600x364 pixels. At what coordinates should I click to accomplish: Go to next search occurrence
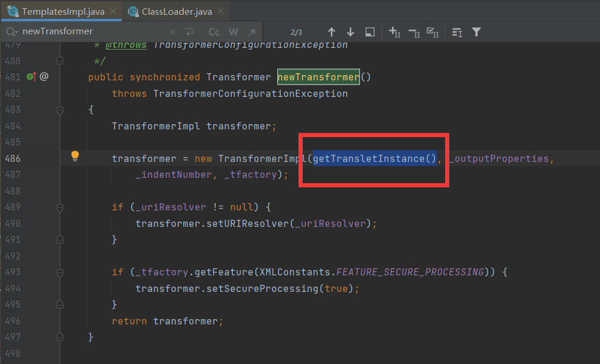[x=350, y=32]
